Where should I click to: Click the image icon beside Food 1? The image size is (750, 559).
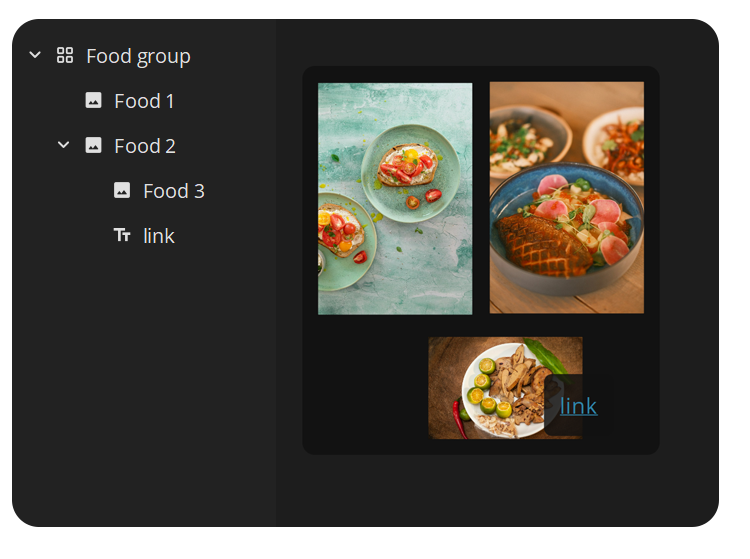pos(93,100)
